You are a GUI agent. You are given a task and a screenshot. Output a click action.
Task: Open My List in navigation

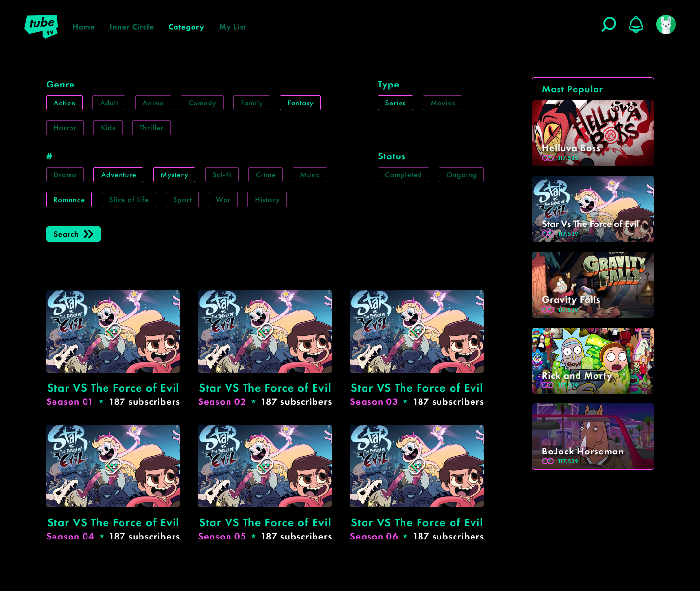click(232, 27)
